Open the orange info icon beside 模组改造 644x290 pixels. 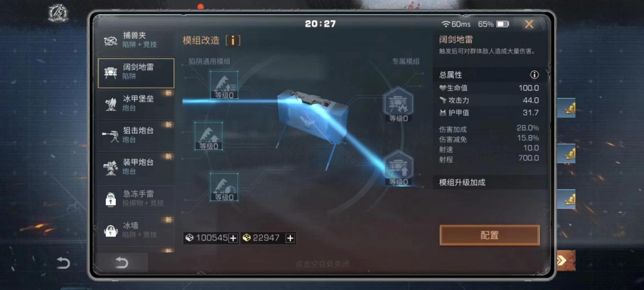tap(233, 40)
